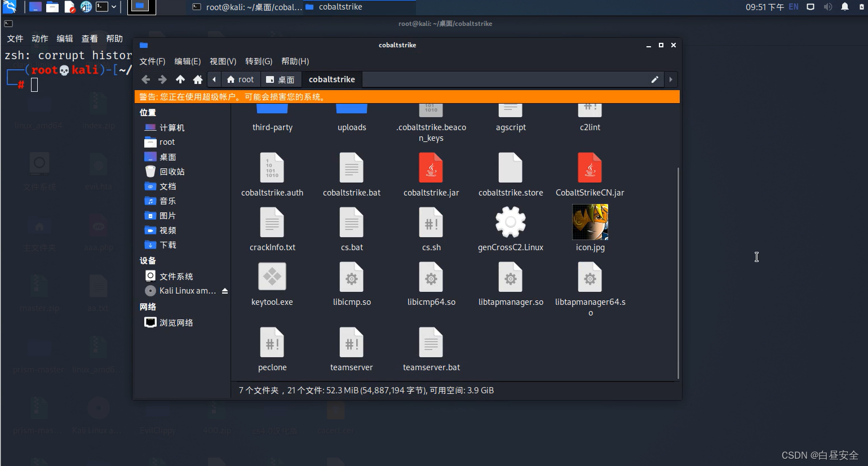868x466 pixels.
Task: Open the Kali applications menu icon
Action: pyautogui.click(x=9, y=7)
